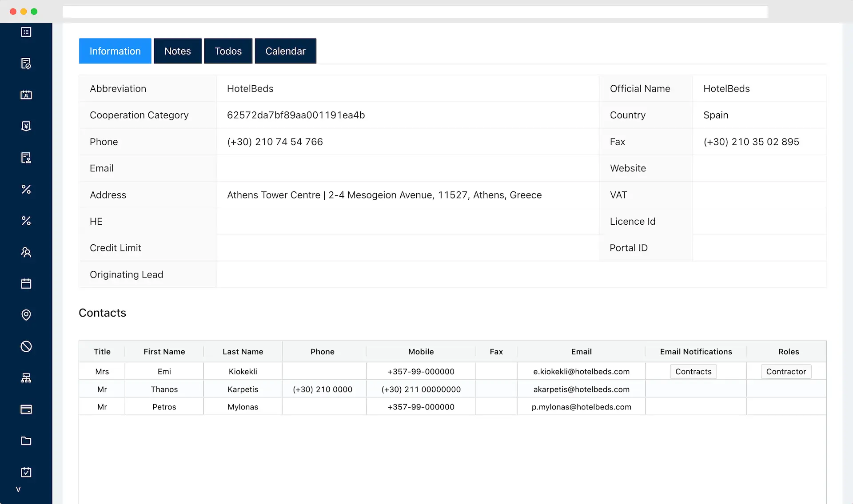Click the percent icon directly below stamped document icon
Screen dimensions: 853x504
point(26,189)
